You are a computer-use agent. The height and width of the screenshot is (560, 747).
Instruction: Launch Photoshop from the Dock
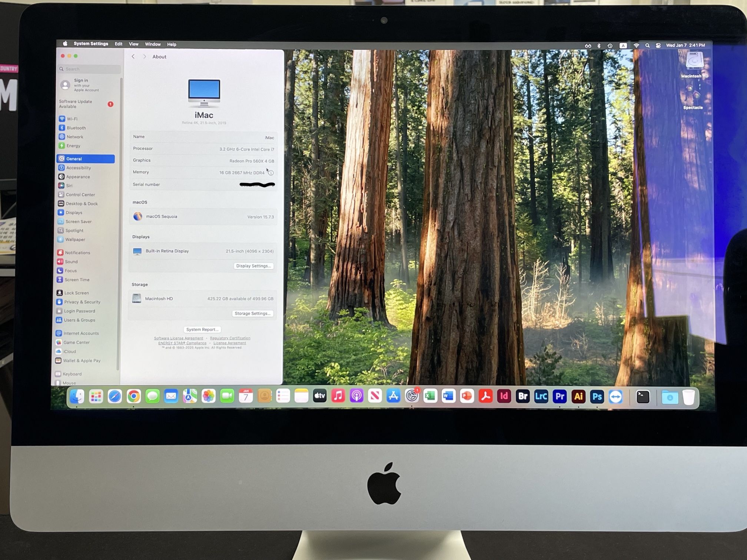[x=597, y=397]
